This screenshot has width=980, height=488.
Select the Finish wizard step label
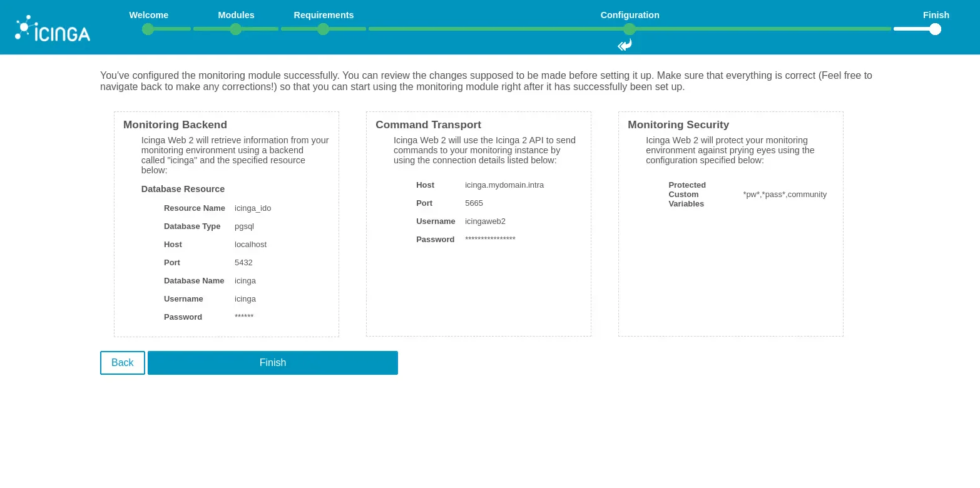(936, 15)
